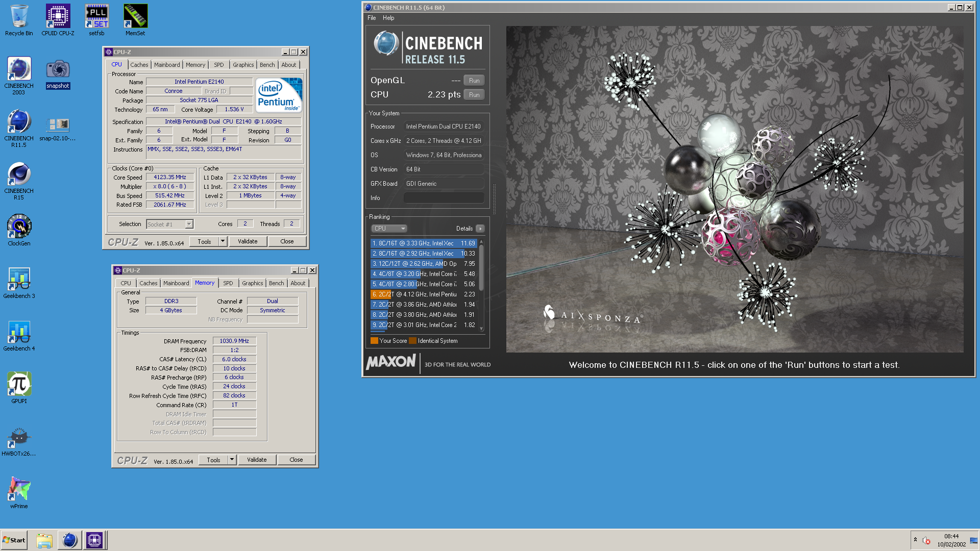This screenshot has width=980, height=551.
Task: Select the Geekbench 3 desktop icon
Action: pyautogui.click(x=19, y=282)
